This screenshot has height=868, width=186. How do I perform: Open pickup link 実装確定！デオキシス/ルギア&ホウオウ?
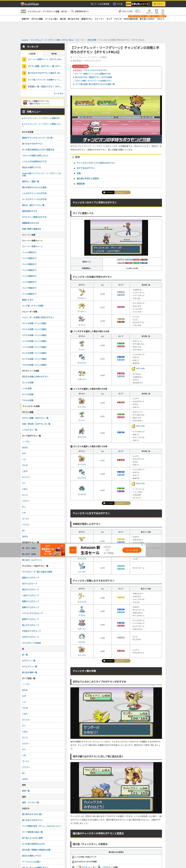tap(91, 70)
